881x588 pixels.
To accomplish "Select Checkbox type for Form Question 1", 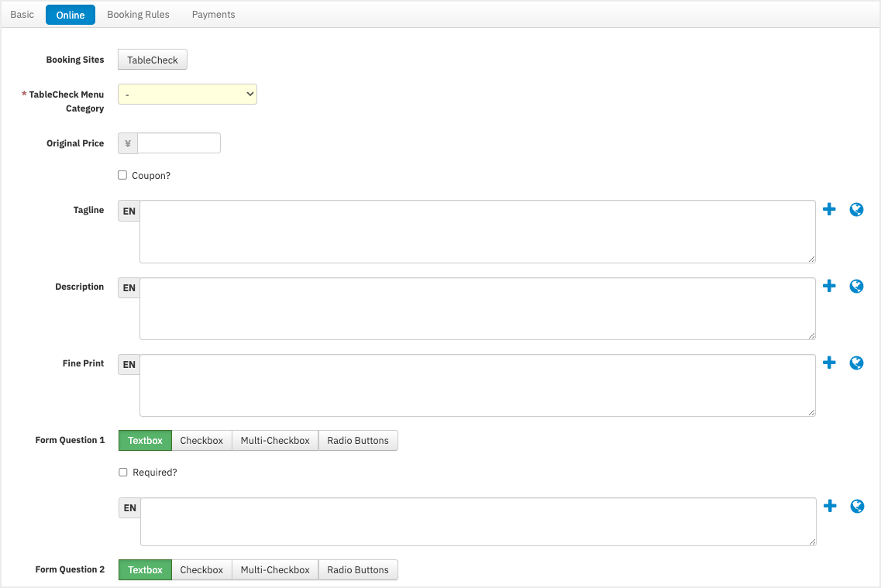I will (201, 441).
